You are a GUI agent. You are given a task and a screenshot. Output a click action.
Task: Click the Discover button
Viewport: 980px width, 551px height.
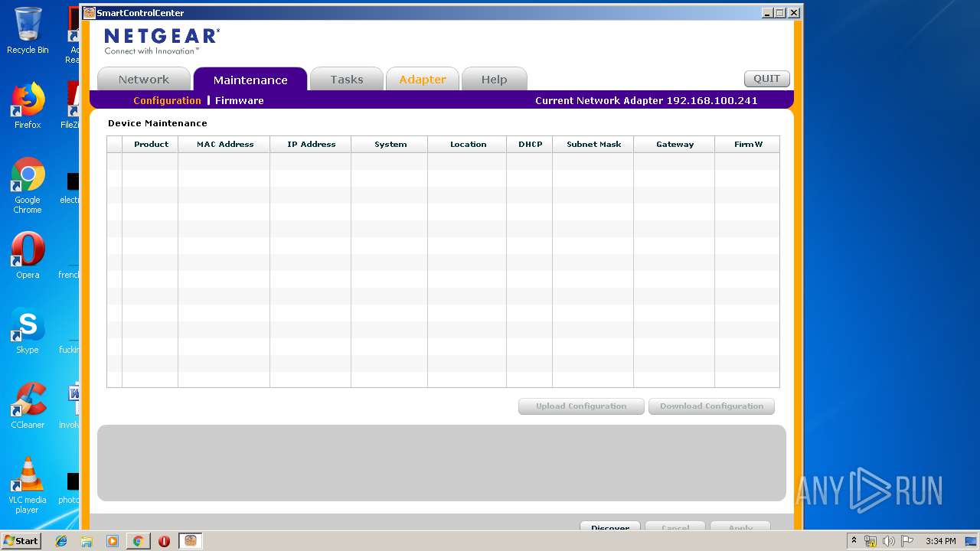pos(610,527)
